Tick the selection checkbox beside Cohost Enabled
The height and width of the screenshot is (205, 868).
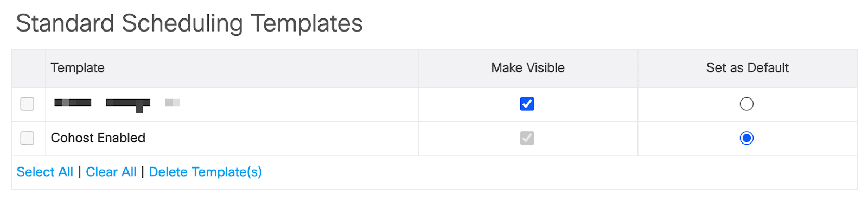[x=27, y=138]
